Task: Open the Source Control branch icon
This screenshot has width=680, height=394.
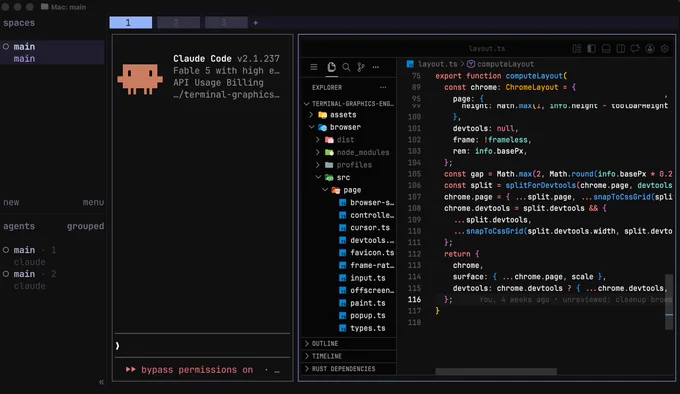Action: click(361, 67)
